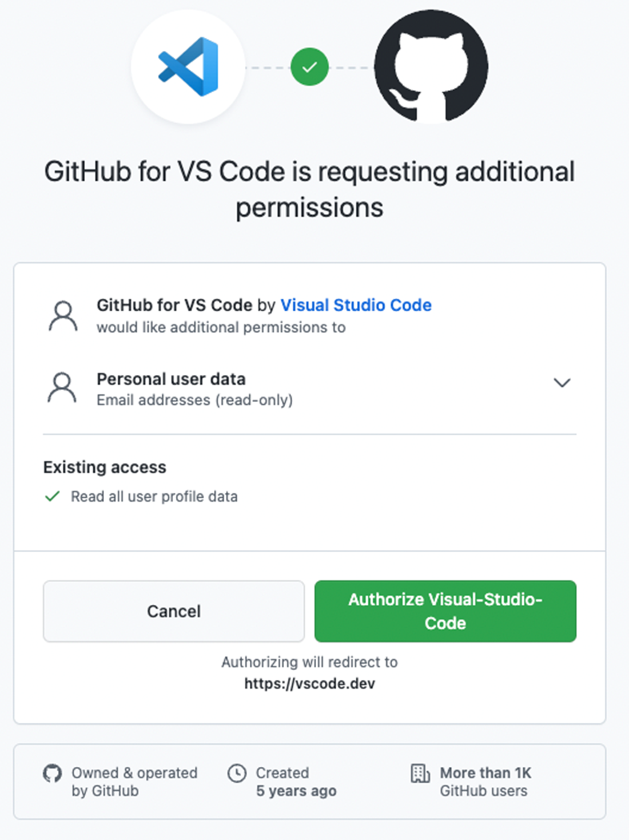Screen dimensions: 629x840
Task: Authorize Visual-Studio-Code button
Action: (445, 611)
